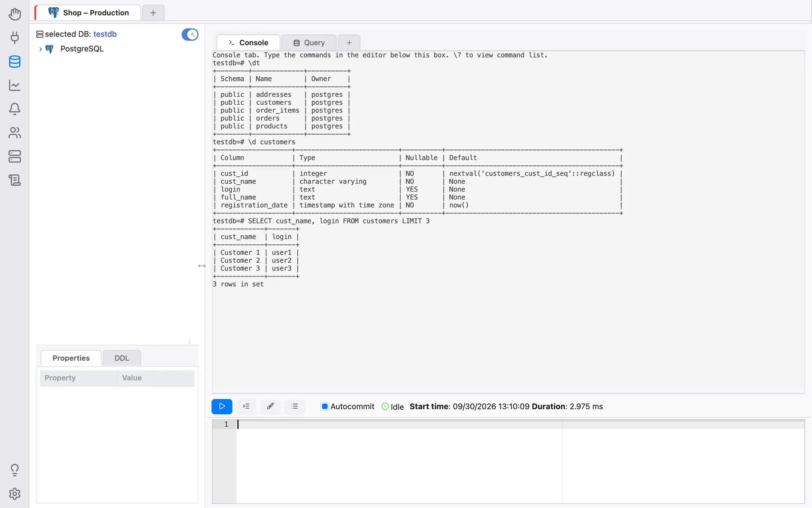The width and height of the screenshot is (812, 508).
Task: Click the list icon in console toolbar
Action: click(x=295, y=406)
